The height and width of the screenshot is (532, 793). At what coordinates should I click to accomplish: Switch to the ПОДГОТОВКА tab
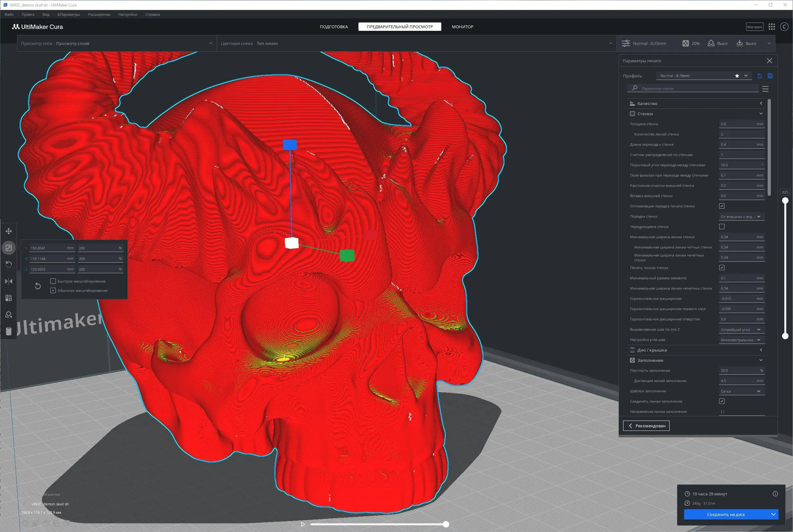(x=334, y=27)
